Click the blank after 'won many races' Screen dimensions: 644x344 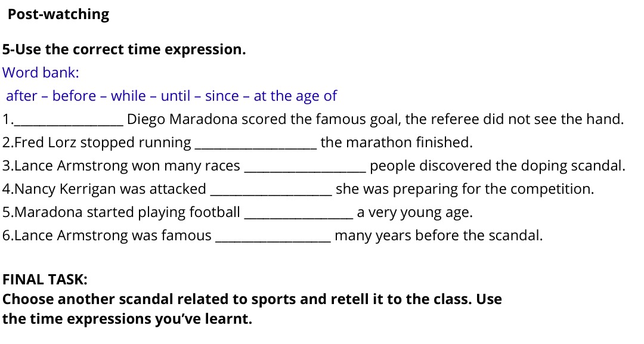(x=304, y=167)
